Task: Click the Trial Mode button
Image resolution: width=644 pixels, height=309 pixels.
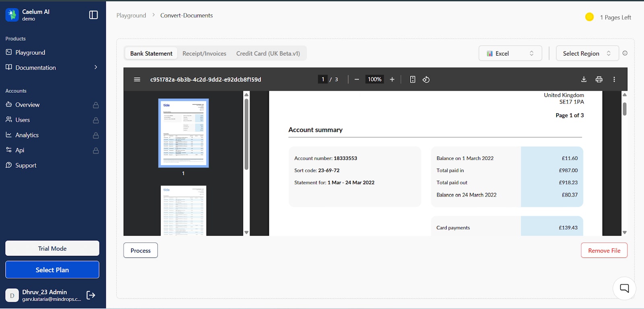Action: 52,248
